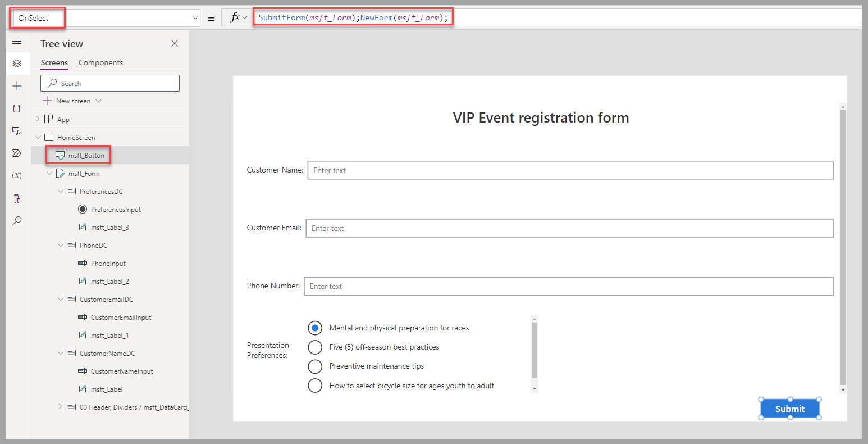Click the msft_Label_2 label icon
This screenshot has height=444, width=868.
(83, 281)
